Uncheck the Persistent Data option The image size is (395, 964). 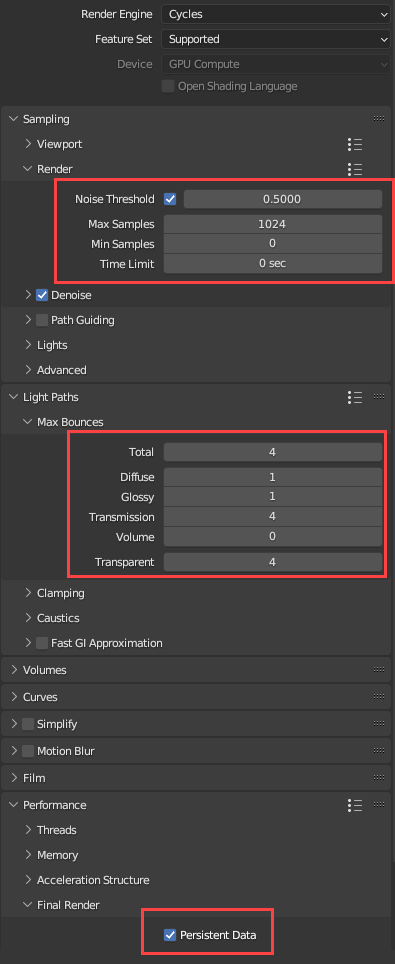click(170, 935)
